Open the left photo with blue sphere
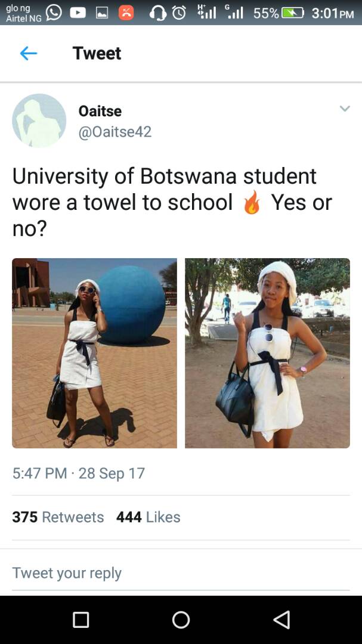The image size is (362, 644). (94, 353)
